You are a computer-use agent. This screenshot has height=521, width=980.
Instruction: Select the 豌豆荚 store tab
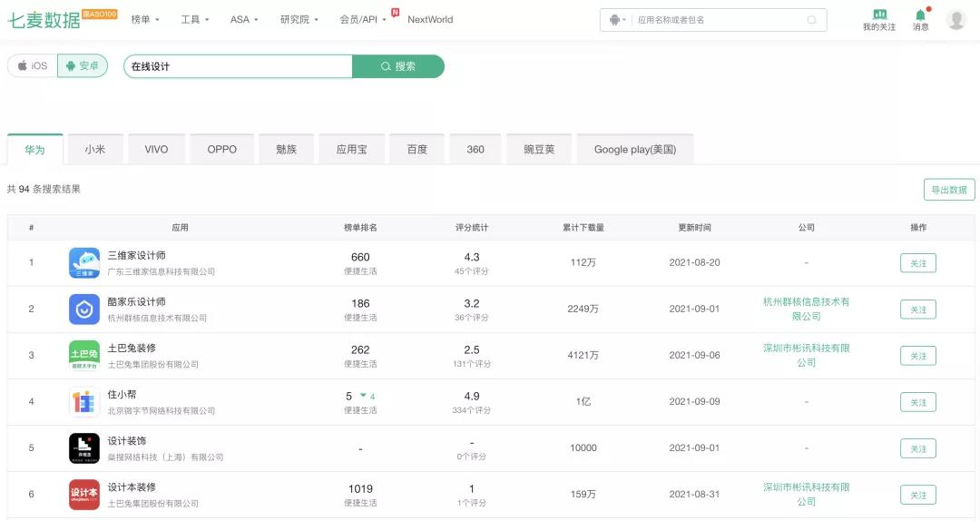tap(539, 150)
